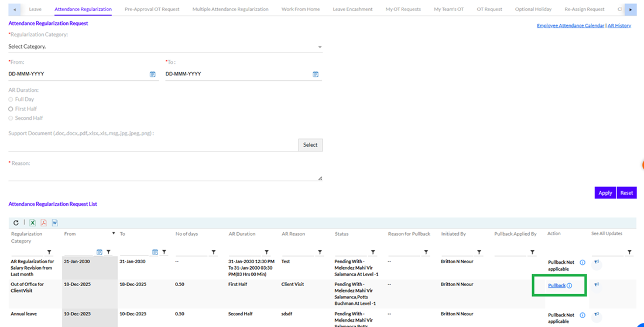Open the Leave Encashment tab
Viewport: 644px width, 327px height.
pyautogui.click(x=352, y=9)
